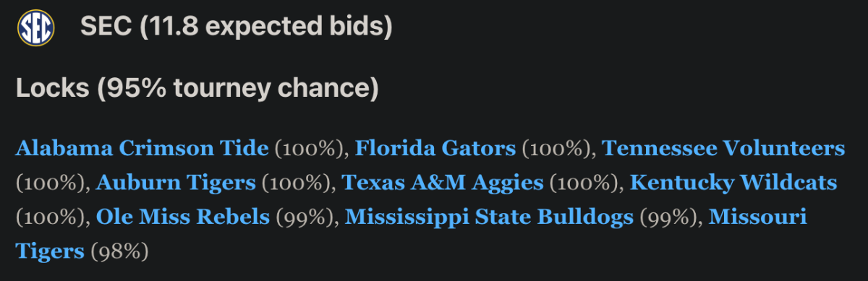Click the 98% after Missouri Tigers
This screenshot has height=281, width=868.
(119, 251)
